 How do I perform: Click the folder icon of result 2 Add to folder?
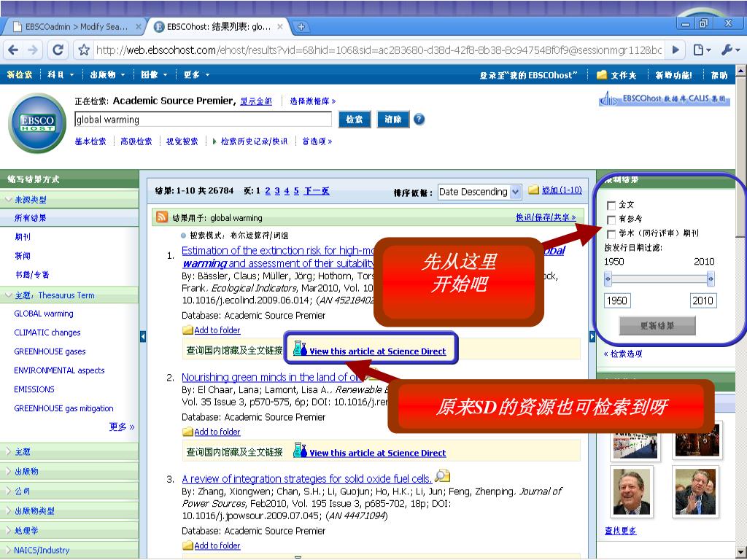(187, 432)
